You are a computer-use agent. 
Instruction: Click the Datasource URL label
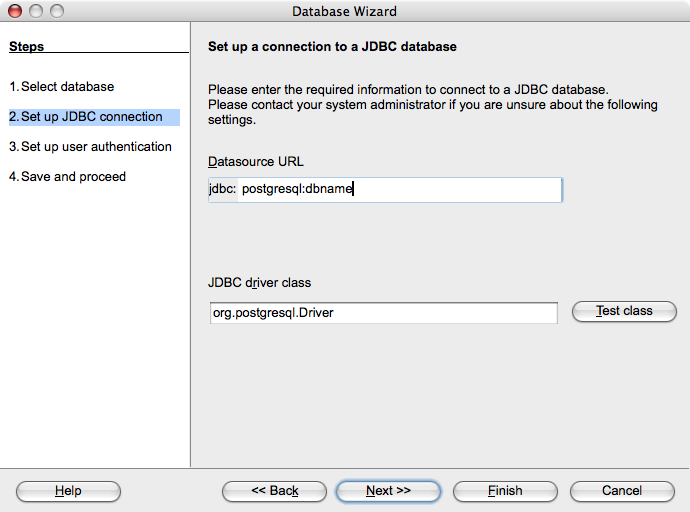tap(255, 162)
